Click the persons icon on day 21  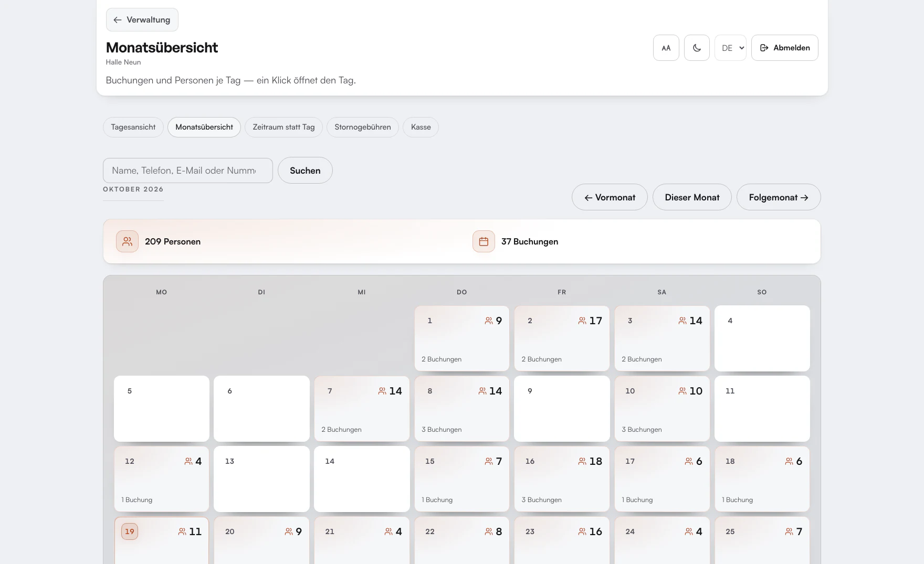click(388, 531)
